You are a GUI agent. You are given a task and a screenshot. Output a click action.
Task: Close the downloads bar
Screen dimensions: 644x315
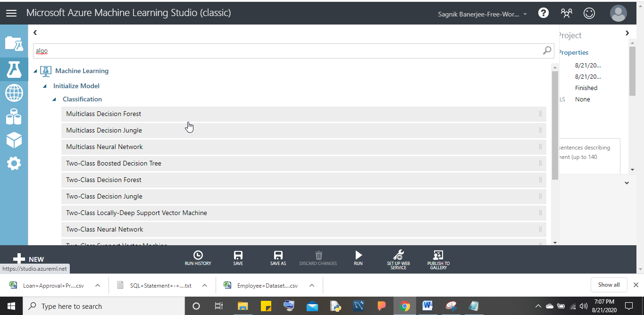tap(636, 285)
